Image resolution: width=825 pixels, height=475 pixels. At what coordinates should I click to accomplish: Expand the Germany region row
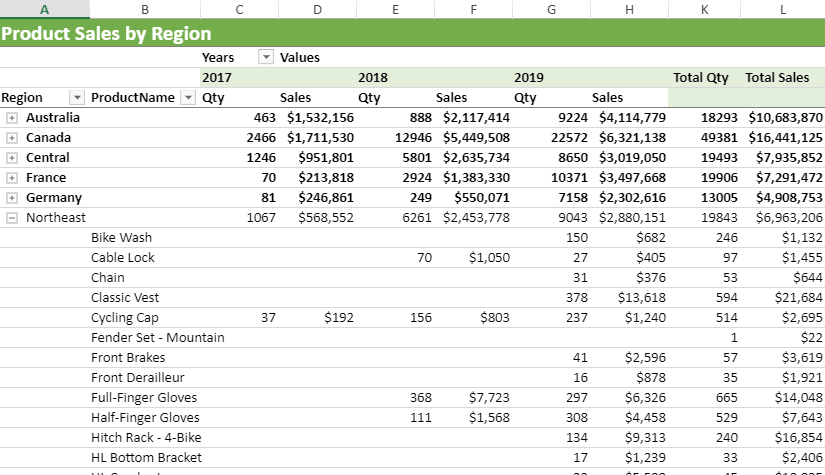tap(12, 198)
